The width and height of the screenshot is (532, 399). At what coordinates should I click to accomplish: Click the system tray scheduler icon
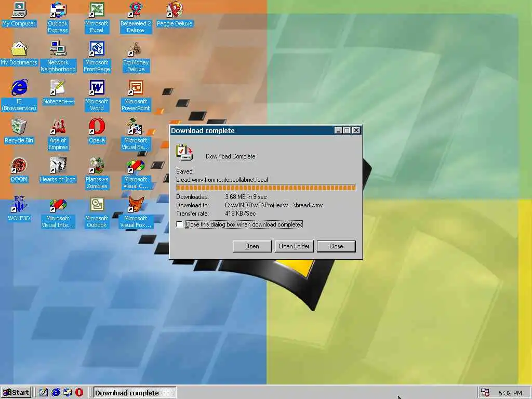pos(485,393)
